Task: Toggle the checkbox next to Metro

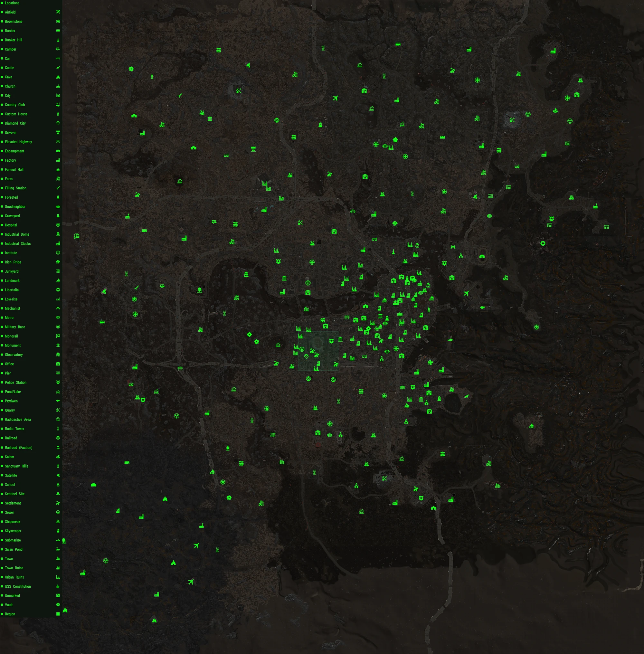Action: pos(2,318)
